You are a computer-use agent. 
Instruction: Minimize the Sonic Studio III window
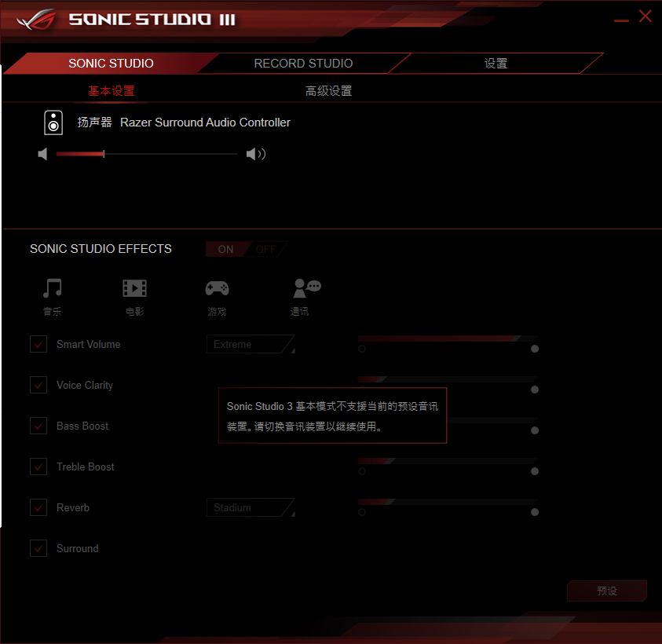(x=621, y=20)
